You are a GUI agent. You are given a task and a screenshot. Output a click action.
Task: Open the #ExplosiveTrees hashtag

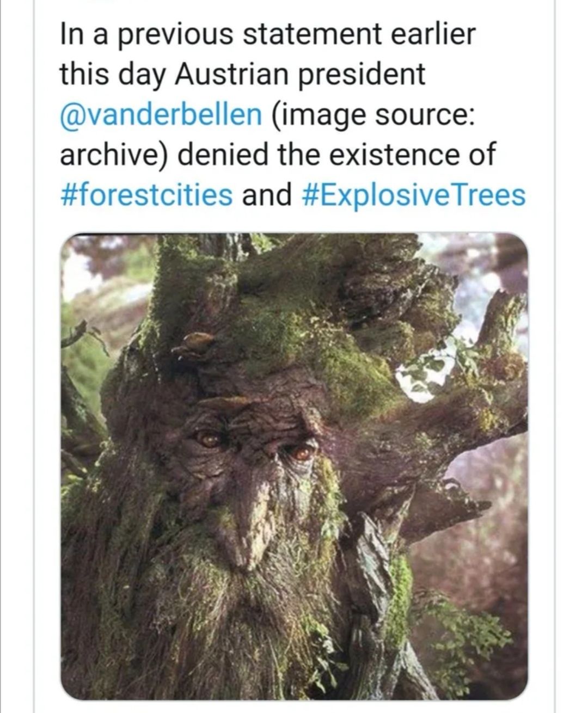pyautogui.click(x=413, y=195)
